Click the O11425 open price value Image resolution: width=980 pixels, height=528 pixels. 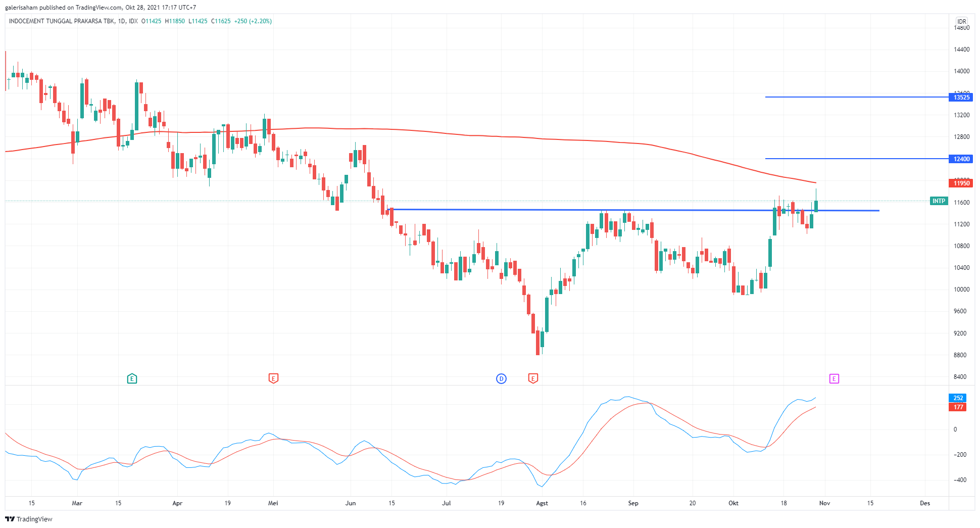[151, 21]
